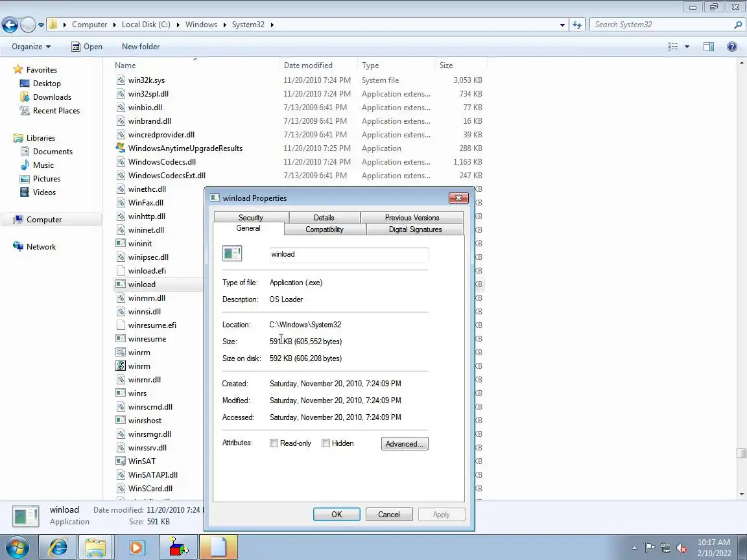
Task: Select Libraries in the navigation pane
Action: (x=40, y=138)
